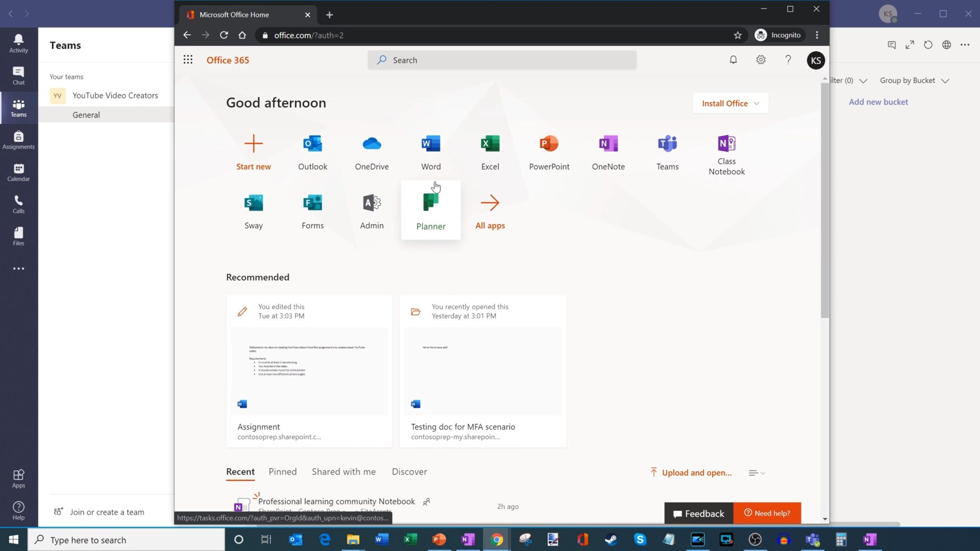Select the Discover tab
The image size is (980, 551).
click(409, 472)
